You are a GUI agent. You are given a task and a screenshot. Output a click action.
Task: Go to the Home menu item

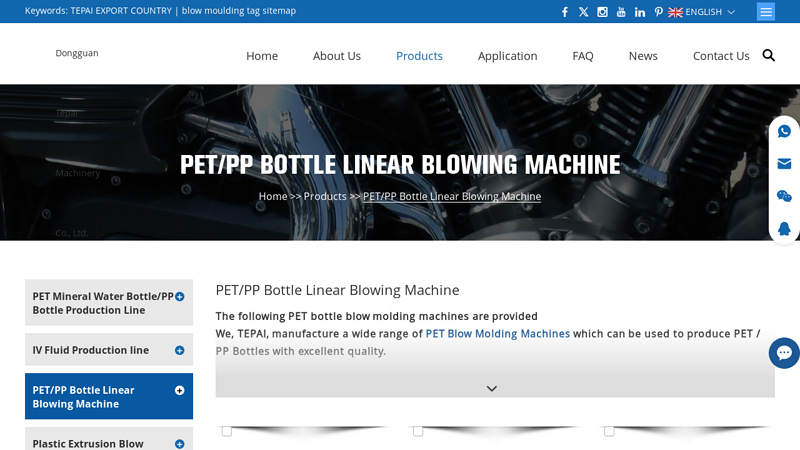click(262, 56)
